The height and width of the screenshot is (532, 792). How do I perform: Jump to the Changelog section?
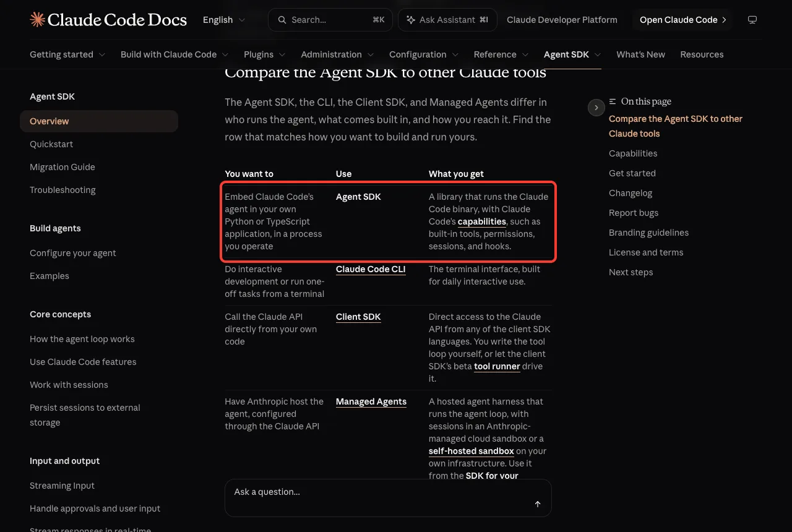point(631,193)
